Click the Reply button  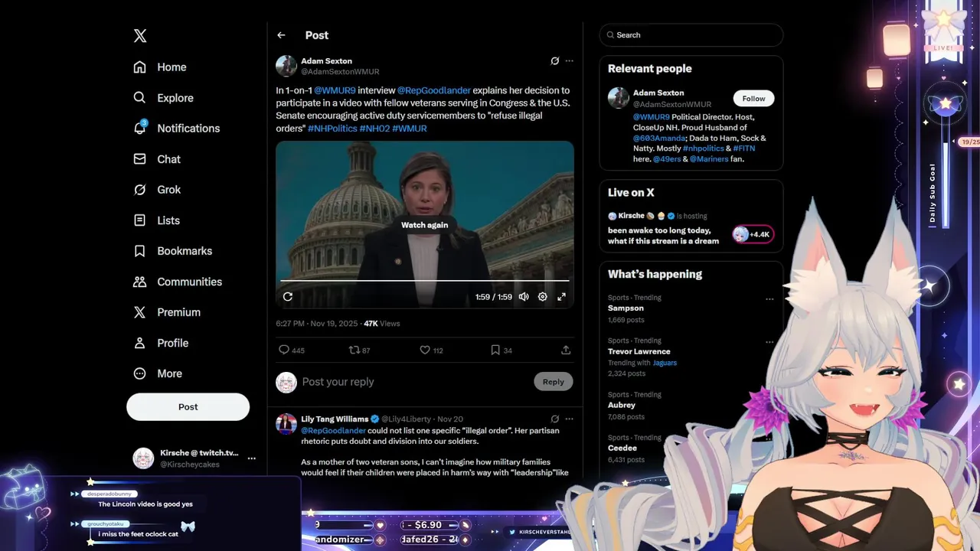tap(554, 382)
